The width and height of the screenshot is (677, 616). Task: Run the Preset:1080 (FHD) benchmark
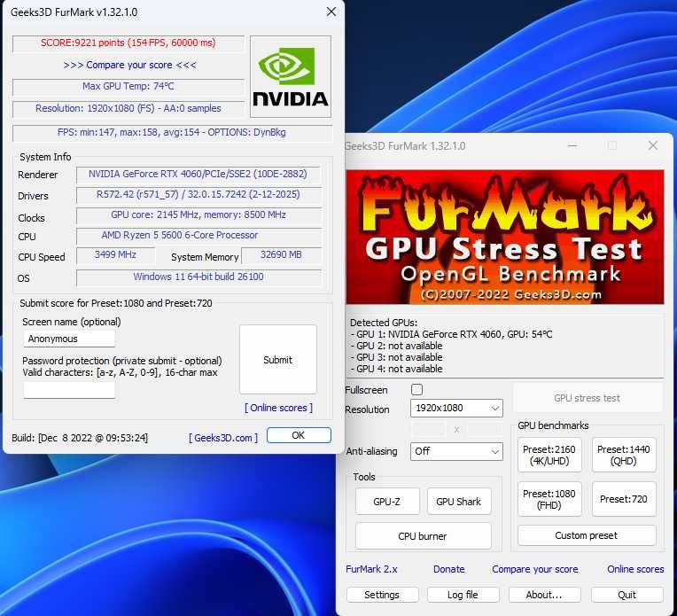(x=549, y=499)
